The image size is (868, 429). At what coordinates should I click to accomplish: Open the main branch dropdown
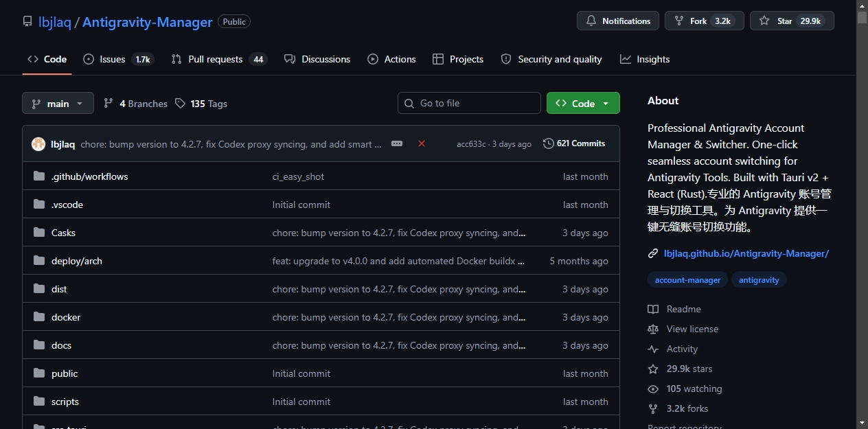58,104
